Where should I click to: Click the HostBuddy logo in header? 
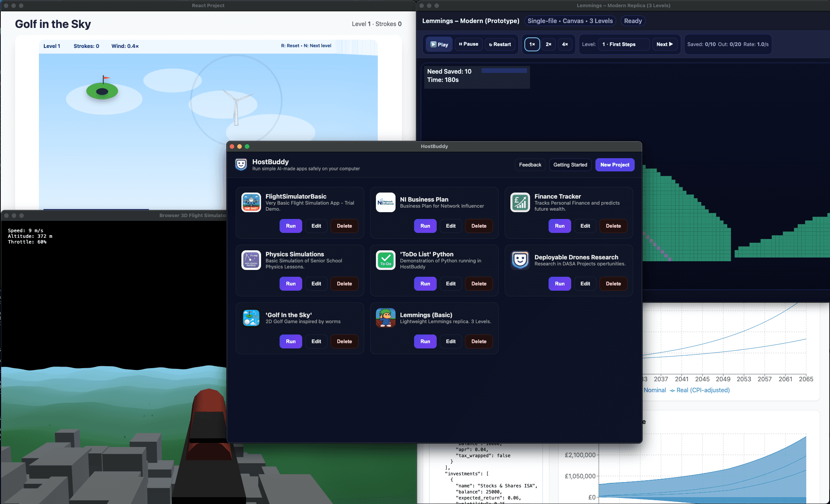[x=241, y=165]
